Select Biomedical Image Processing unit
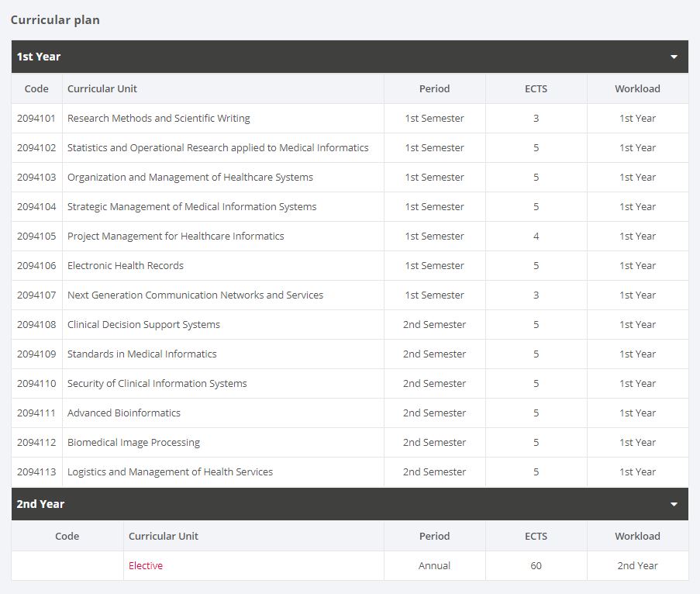Image resolution: width=700 pixels, height=594 pixels. click(133, 443)
